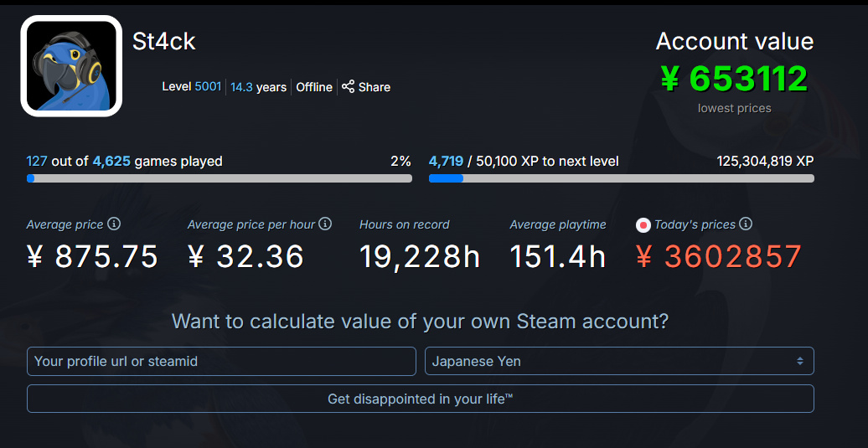
Task: Click the green account value amount
Action: tap(734, 79)
